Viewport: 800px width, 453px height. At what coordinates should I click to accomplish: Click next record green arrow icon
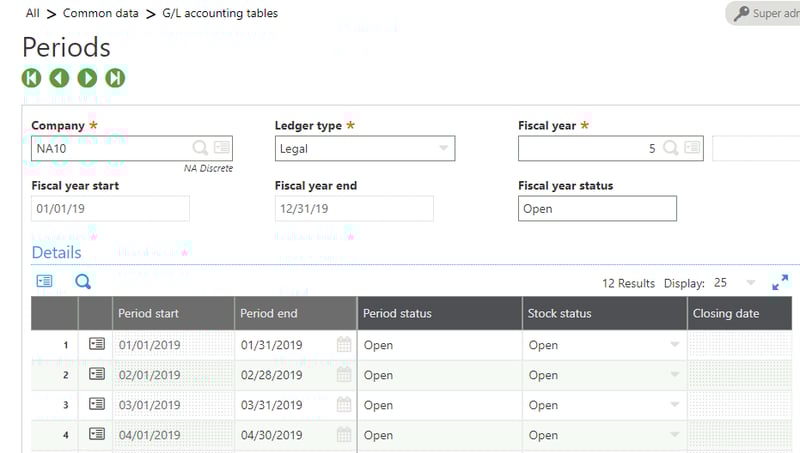point(88,78)
